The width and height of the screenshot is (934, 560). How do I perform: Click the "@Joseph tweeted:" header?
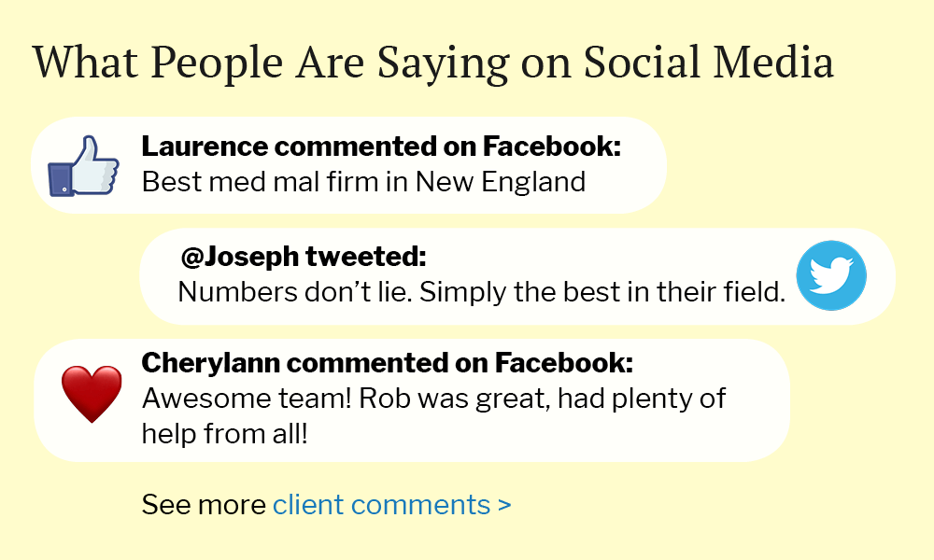304,257
